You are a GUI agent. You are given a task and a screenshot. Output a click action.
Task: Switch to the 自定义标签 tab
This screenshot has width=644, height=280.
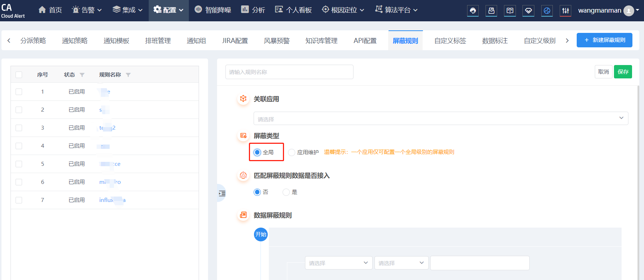point(450,40)
